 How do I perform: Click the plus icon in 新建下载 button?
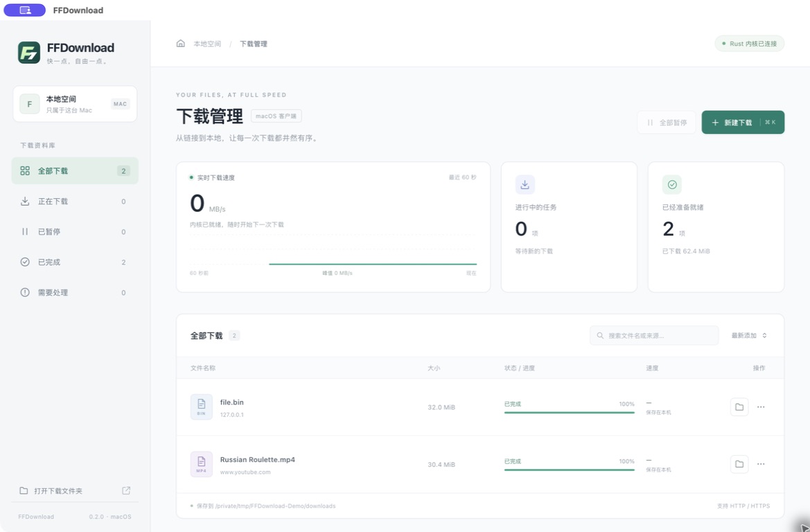coord(716,123)
